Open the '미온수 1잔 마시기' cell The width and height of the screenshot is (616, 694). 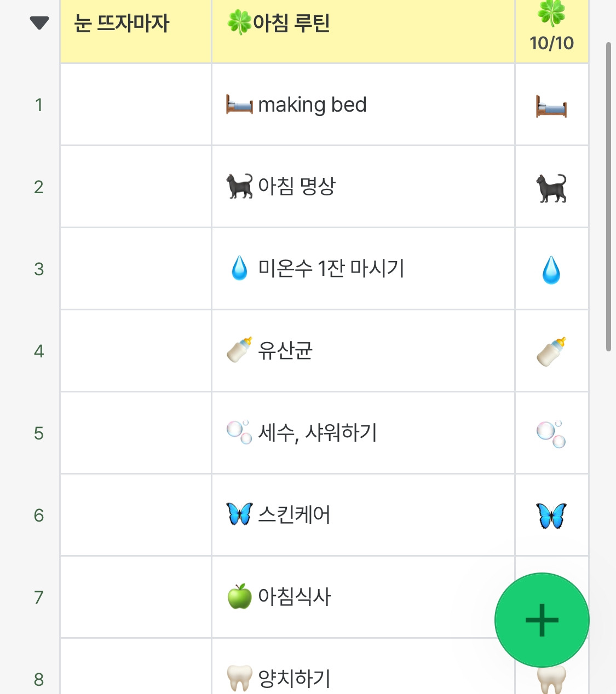(363, 269)
